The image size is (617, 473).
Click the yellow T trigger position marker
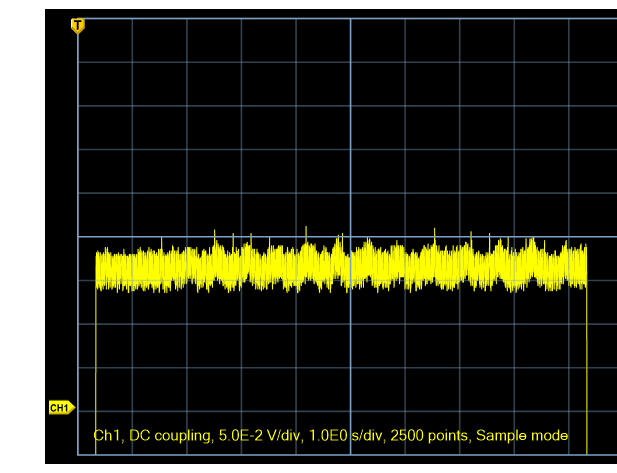pos(78,26)
